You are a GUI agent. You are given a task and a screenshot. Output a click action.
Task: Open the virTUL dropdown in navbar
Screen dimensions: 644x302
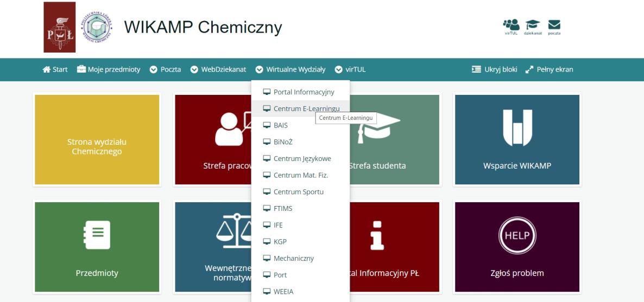(350, 69)
